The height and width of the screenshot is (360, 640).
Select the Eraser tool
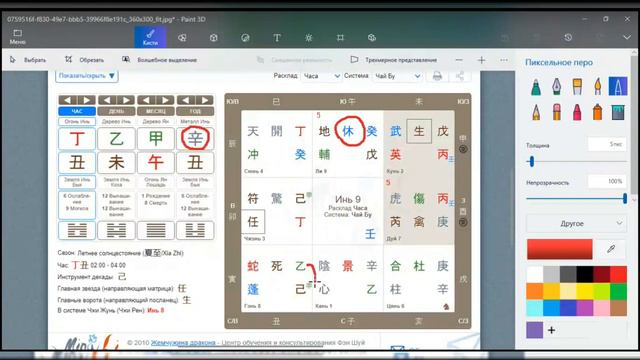[x=556, y=112]
